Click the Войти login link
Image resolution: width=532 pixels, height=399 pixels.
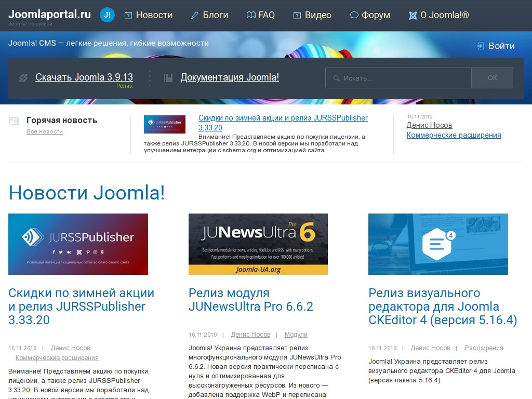pyautogui.click(x=501, y=46)
